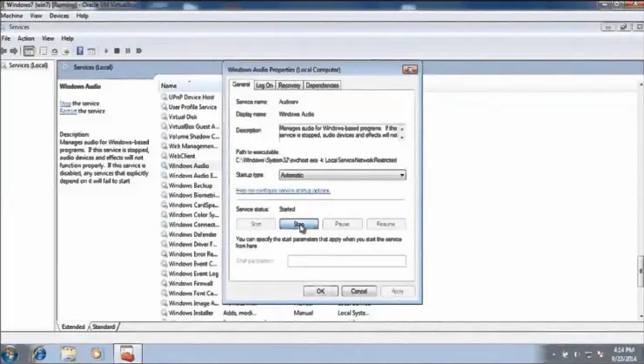644x364 pixels.
Task: Open Windows Explorer folder taskbar icon
Action: (x=68, y=354)
